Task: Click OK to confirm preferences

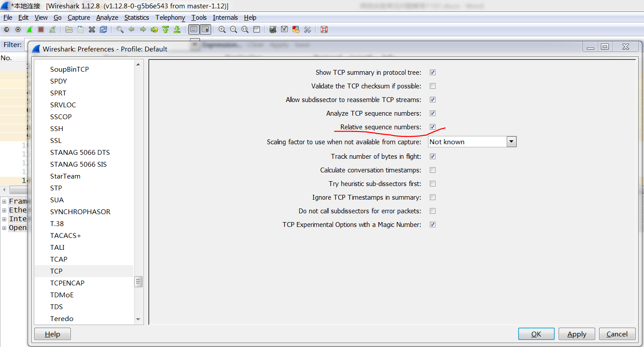Action: coord(536,334)
